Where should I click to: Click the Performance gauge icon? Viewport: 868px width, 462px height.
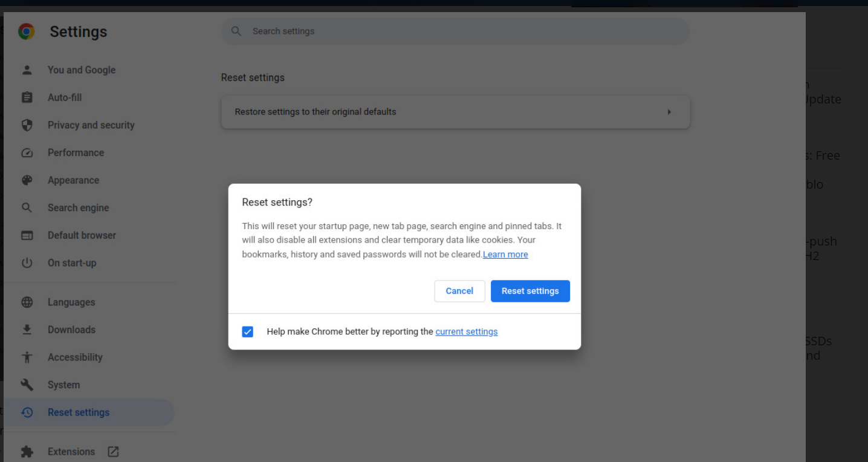[27, 153]
